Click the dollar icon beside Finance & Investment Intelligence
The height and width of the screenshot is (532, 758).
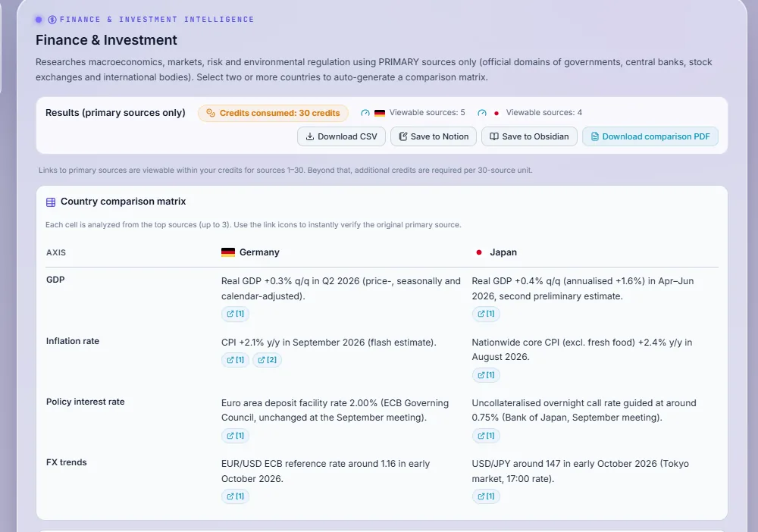tap(52, 20)
